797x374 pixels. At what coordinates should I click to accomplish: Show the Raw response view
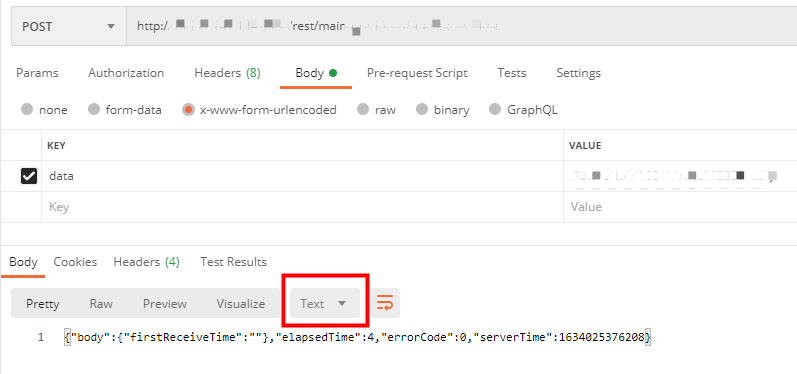pyautogui.click(x=101, y=304)
